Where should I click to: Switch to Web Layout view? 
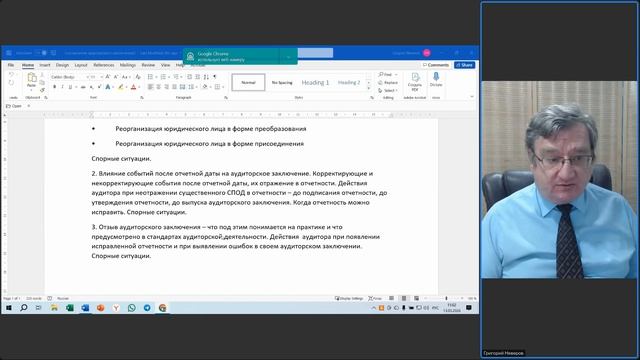[416, 298]
